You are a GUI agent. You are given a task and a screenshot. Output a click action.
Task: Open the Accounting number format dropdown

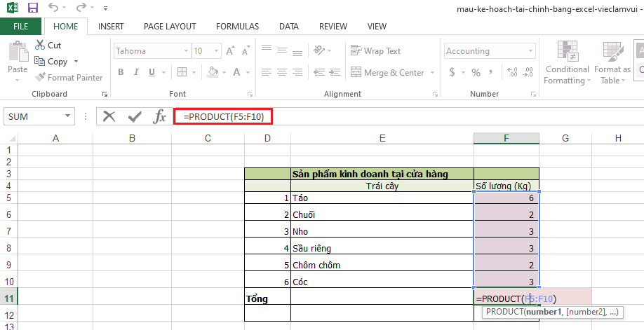point(530,51)
